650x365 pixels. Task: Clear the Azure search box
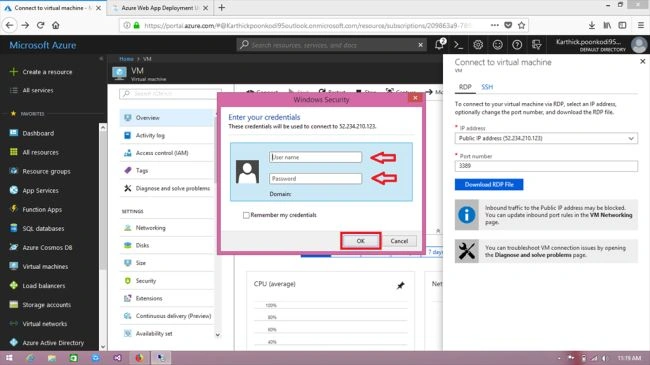click(420, 45)
